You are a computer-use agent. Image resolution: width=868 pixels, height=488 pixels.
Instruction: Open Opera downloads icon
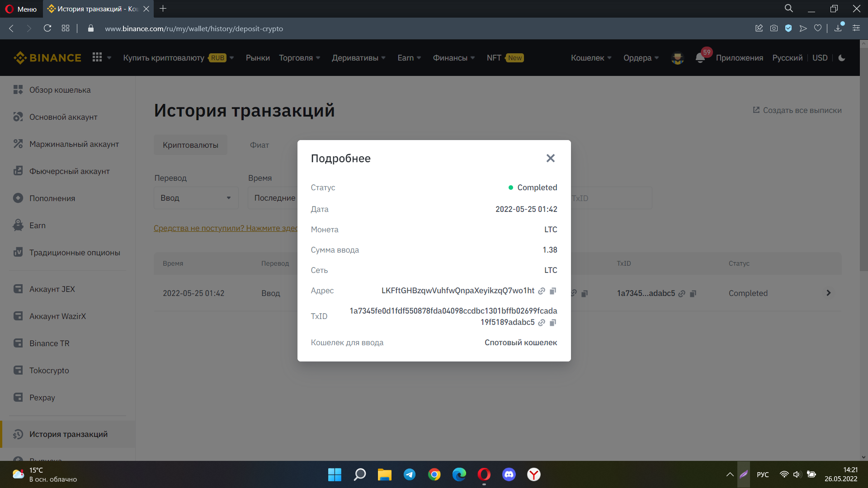click(838, 28)
